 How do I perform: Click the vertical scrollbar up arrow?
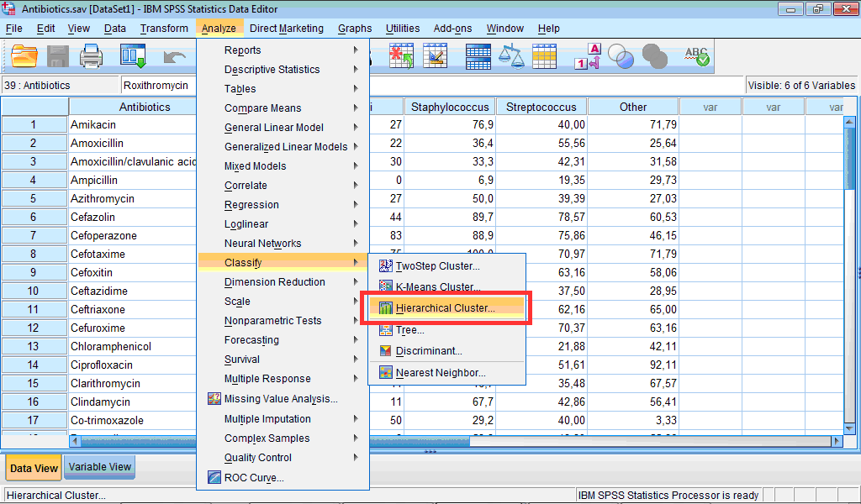click(849, 122)
